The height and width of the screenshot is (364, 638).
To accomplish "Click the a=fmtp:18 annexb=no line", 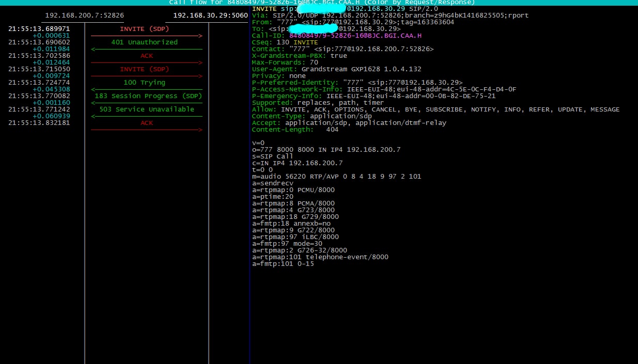I will click(291, 224).
